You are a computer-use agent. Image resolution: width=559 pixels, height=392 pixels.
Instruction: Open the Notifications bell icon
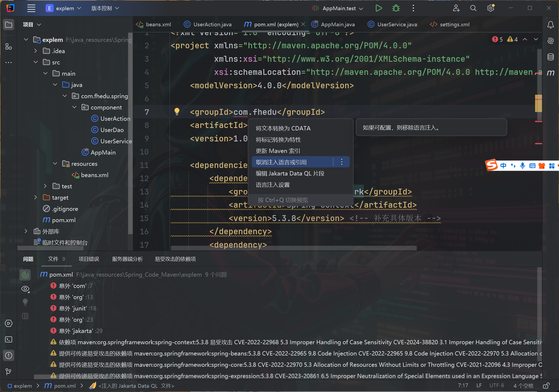point(550,25)
